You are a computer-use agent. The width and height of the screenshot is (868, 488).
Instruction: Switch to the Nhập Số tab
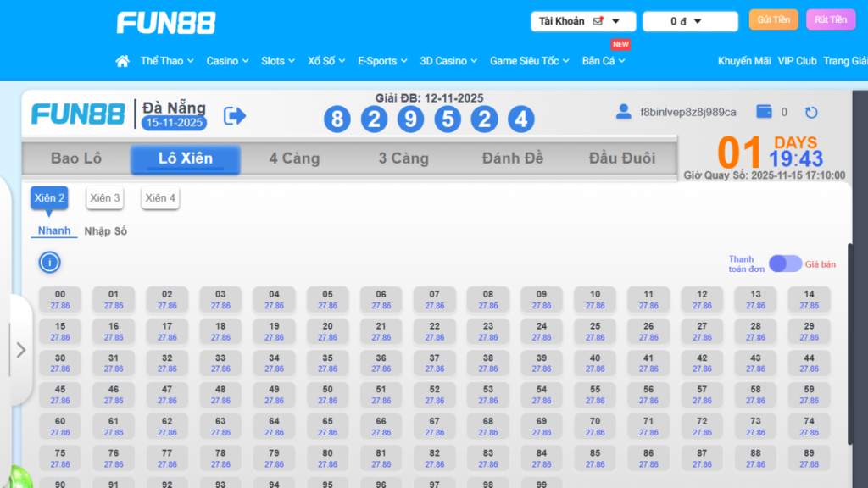point(105,230)
